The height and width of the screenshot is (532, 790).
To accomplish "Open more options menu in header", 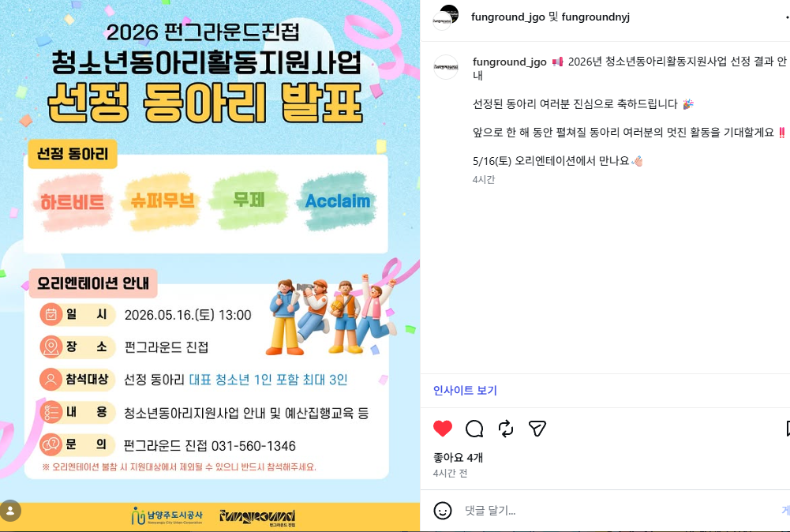I will coord(787,17).
